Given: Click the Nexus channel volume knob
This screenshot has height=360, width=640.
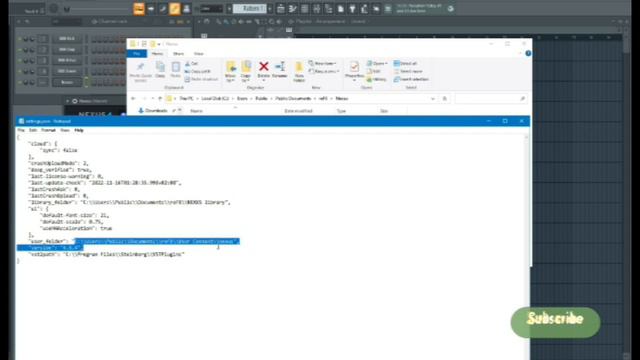Looking at the screenshot, I should [x=32, y=82].
